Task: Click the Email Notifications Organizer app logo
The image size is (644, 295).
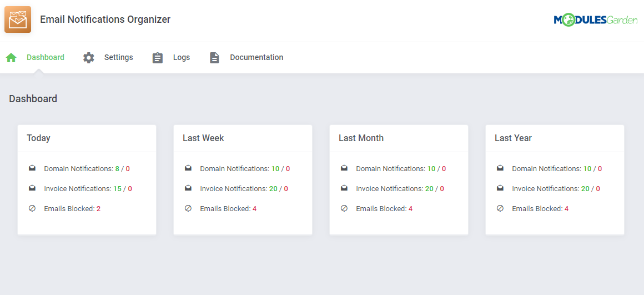Action: coord(18,19)
